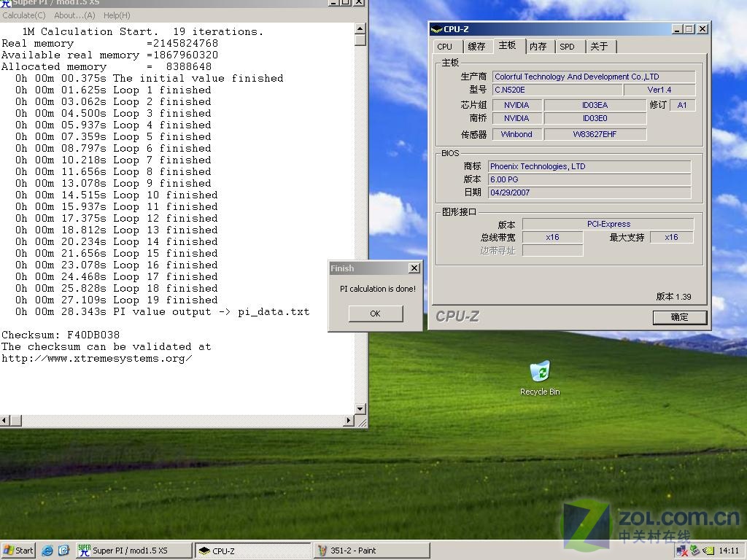
Task: Click left arrow of Super PI horizontal scrollbar
Action: coord(5,421)
